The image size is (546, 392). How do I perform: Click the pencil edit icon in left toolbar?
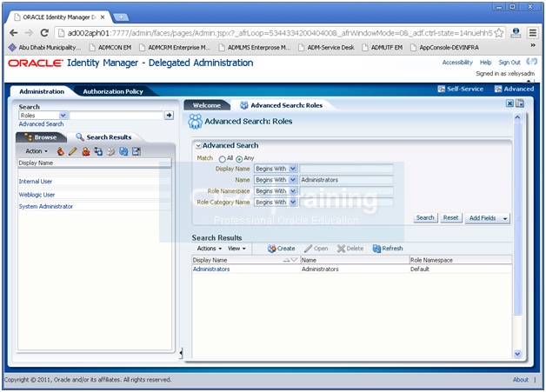(x=73, y=151)
